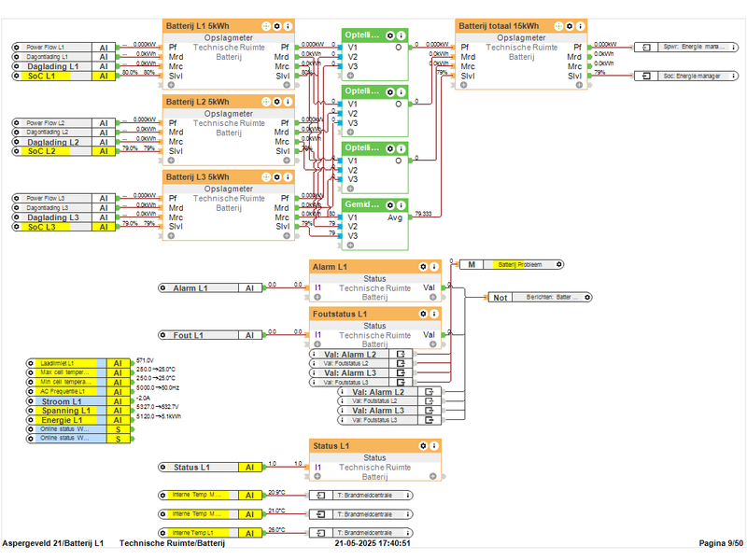
Task: Select the Energie L1 input
Action: (78, 420)
